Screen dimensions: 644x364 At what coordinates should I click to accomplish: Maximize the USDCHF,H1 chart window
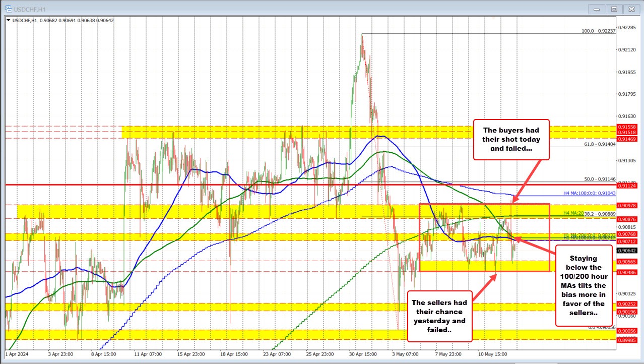pyautogui.click(x=614, y=9)
